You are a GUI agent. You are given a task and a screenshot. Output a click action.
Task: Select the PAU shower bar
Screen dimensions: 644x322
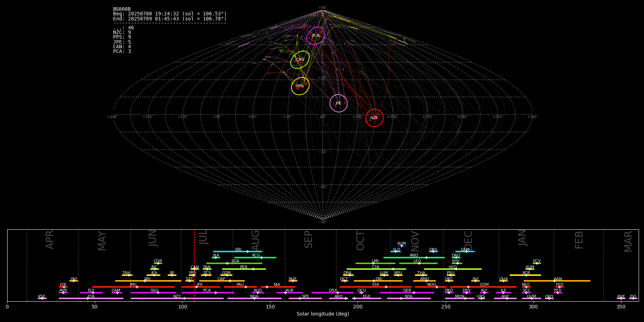coord(240,287)
